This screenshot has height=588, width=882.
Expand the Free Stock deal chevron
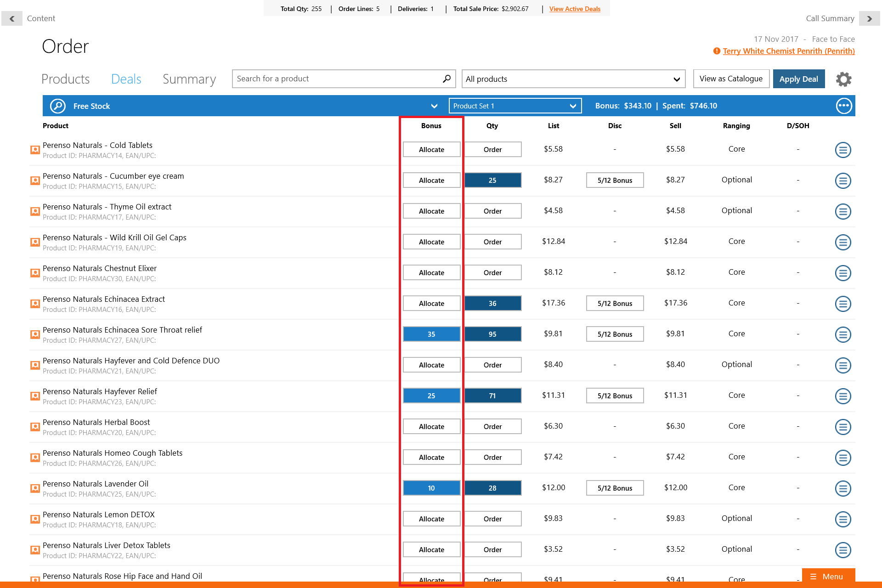coord(434,106)
